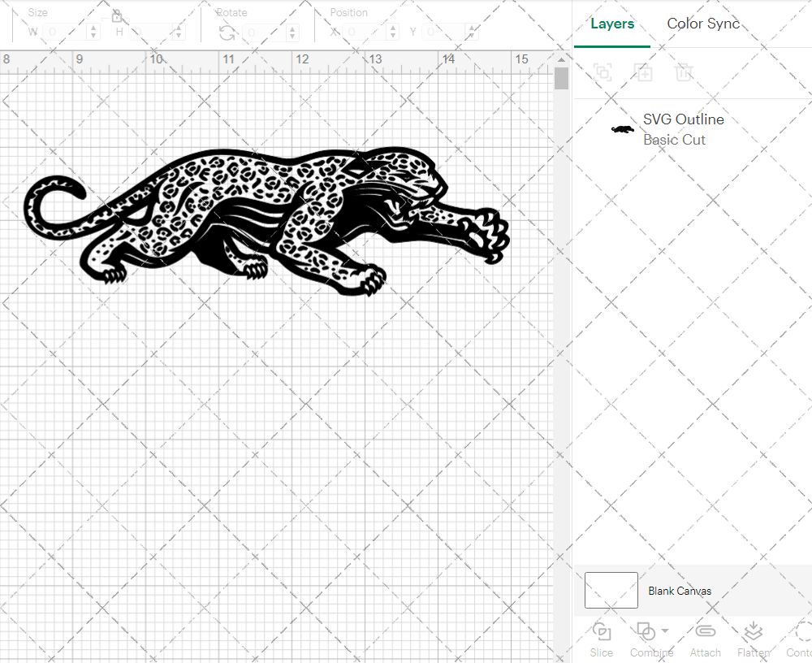This screenshot has width=812, height=663.
Task: Click the Width size stepper arrows
Action: (94, 32)
